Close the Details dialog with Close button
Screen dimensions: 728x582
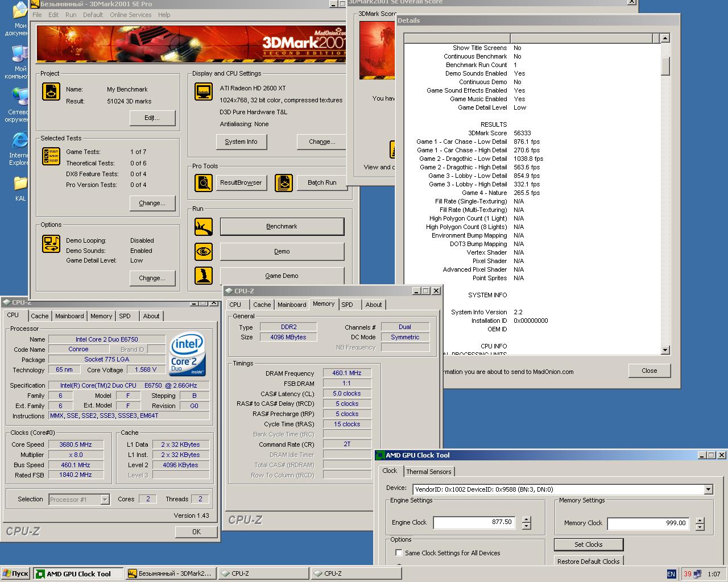[650, 371]
